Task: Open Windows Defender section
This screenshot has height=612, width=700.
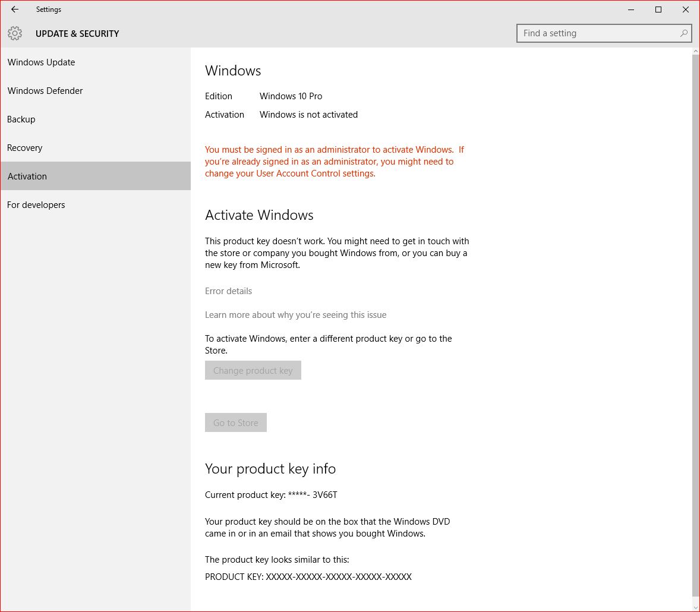Action: tap(96, 91)
